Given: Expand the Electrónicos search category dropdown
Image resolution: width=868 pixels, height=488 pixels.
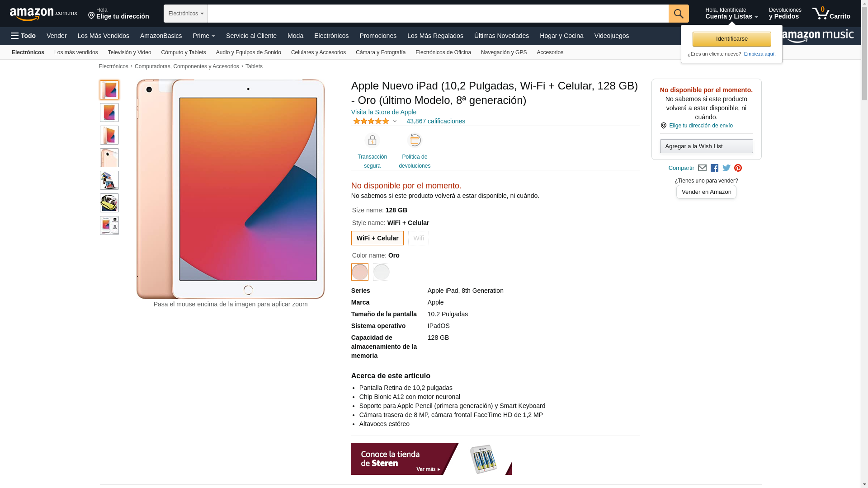Looking at the screenshot, I should 186,14.
